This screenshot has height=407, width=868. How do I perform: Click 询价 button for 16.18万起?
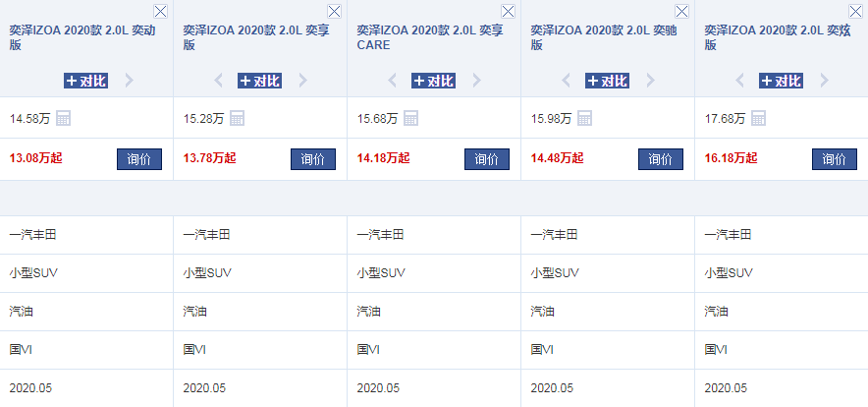click(x=835, y=159)
